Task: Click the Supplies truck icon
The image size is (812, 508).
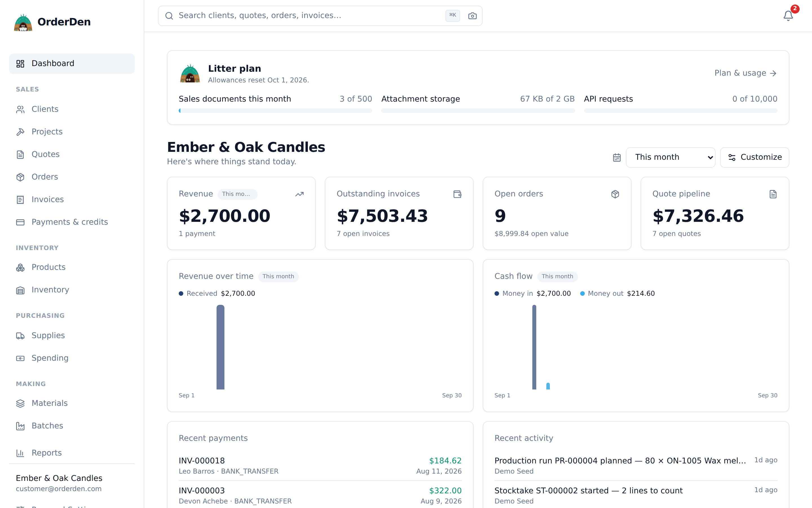Action: pos(20,336)
